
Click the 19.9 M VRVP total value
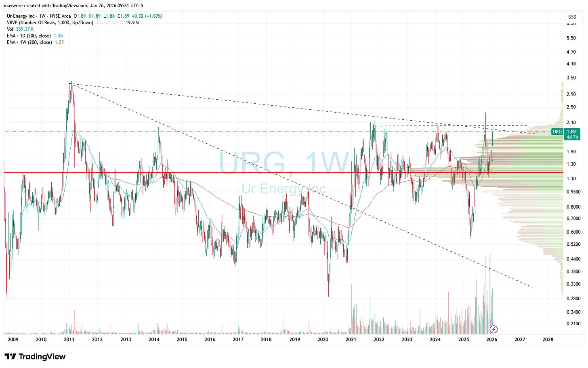coord(132,23)
